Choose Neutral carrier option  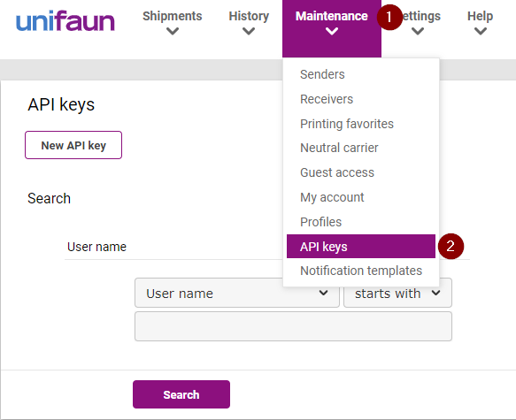click(339, 148)
